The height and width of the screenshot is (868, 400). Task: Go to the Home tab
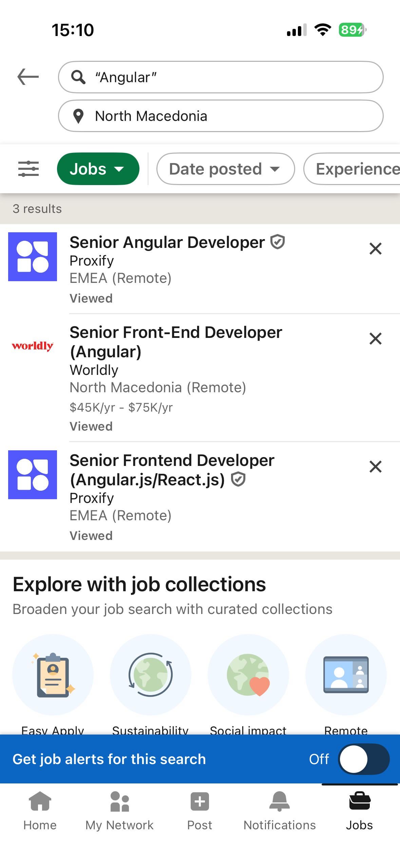click(40, 810)
